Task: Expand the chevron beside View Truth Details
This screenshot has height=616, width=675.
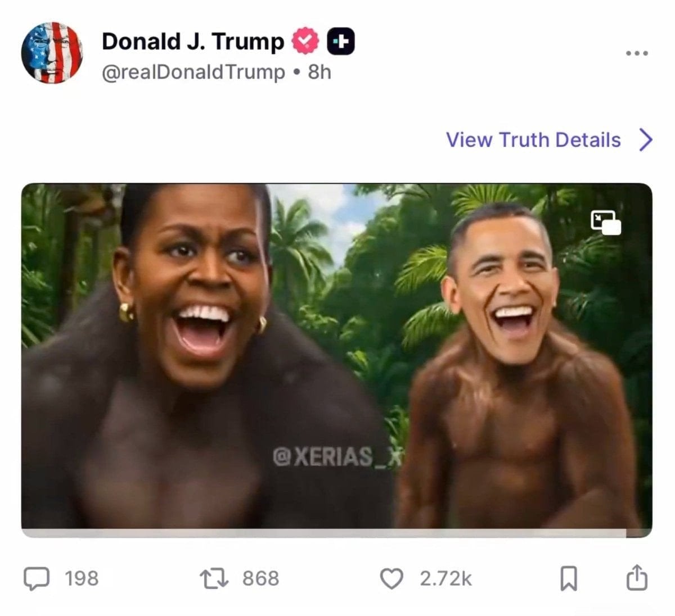Action: point(646,139)
